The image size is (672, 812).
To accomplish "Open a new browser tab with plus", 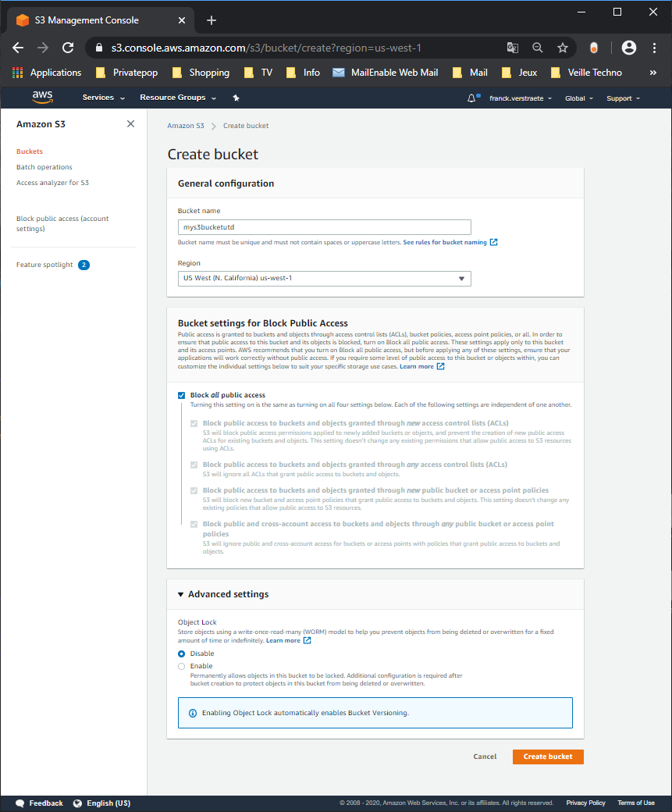I will [212, 20].
